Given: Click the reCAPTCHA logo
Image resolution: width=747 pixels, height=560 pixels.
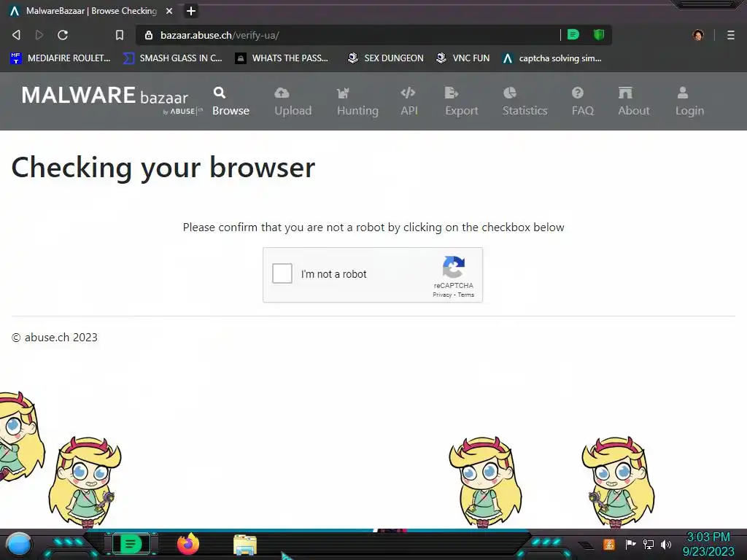Looking at the screenshot, I should pyautogui.click(x=454, y=267).
